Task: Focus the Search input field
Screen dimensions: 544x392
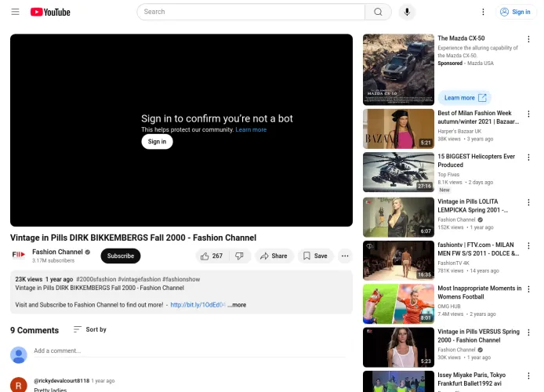Action: tap(251, 12)
